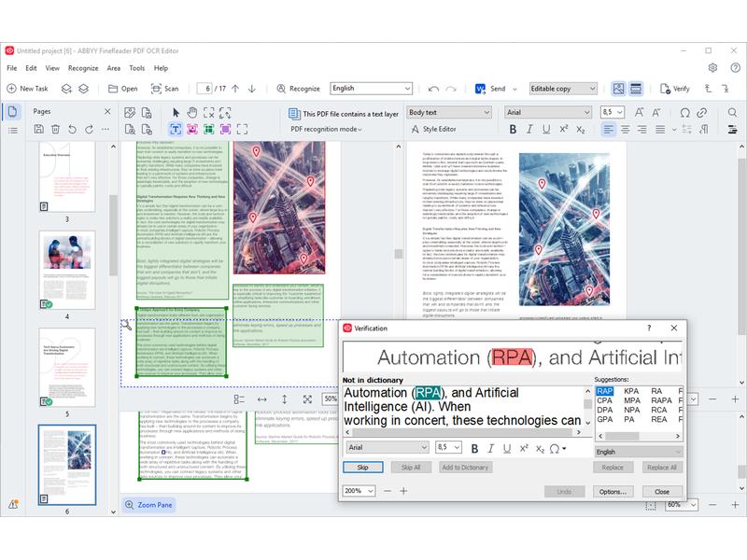Rotate page right in Pages panel
Image resolution: width=747 pixels, height=560 pixels.
[x=89, y=129]
